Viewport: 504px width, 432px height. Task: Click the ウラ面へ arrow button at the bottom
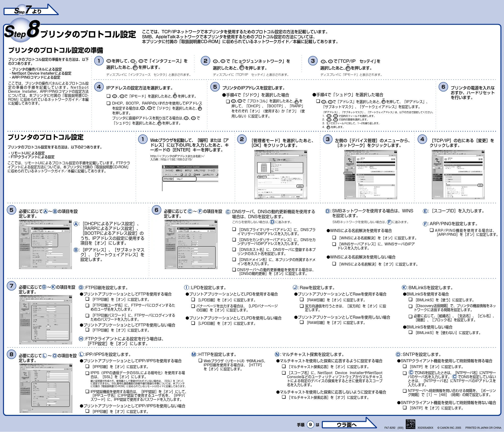point(349,423)
